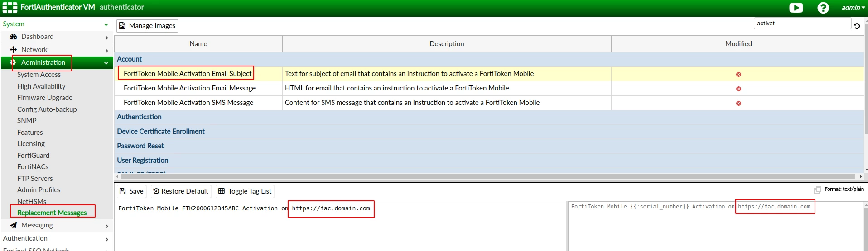Screen dimensions: 868x251
Task: Click the horizontal scrollbar right arrow
Action: click(x=860, y=176)
